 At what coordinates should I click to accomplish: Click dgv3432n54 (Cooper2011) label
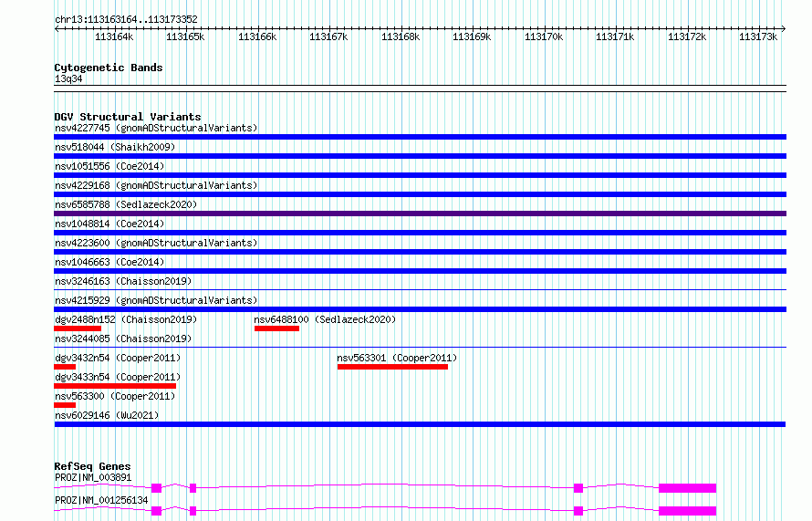pyautogui.click(x=118, y=358)
